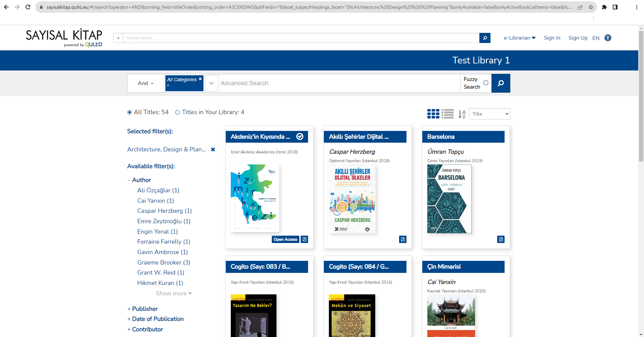Click the simple search magnifier button
The image size is (644, 337).
click(x=485, y=38)
